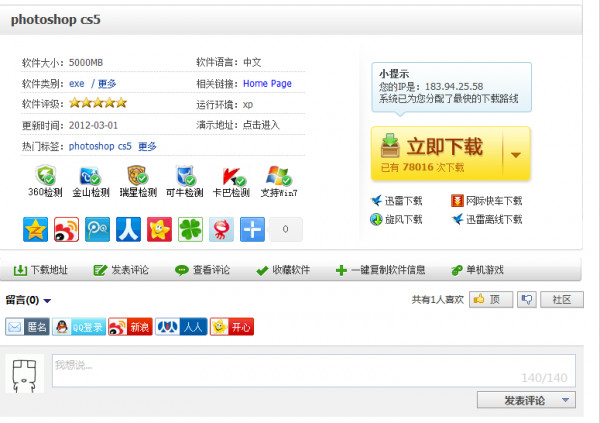Expand arrow on bottom 发表评论 button
Viewport: 600px width, 423px height.
point(566,400)
